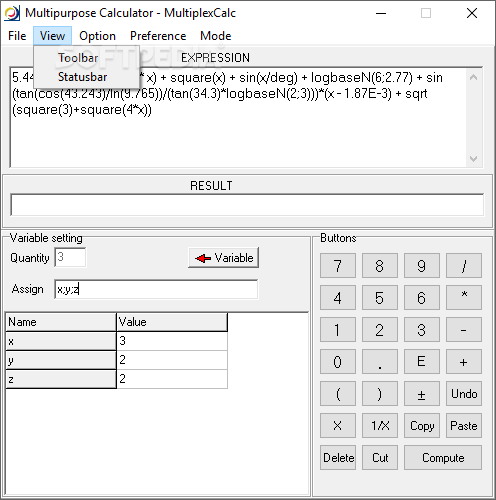Viewport: 496px width, 500px height.
Task: Click the Delete button
Action: coord(338,458)
